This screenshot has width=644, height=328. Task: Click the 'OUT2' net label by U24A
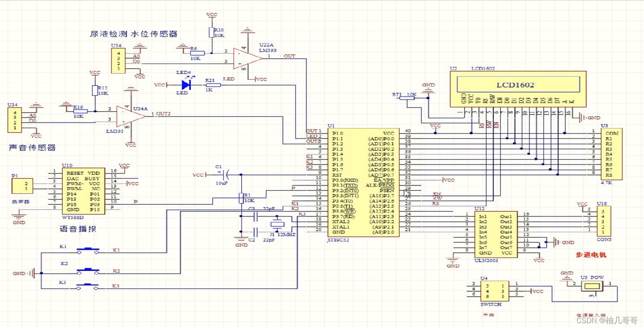click(x=163, y=114)
